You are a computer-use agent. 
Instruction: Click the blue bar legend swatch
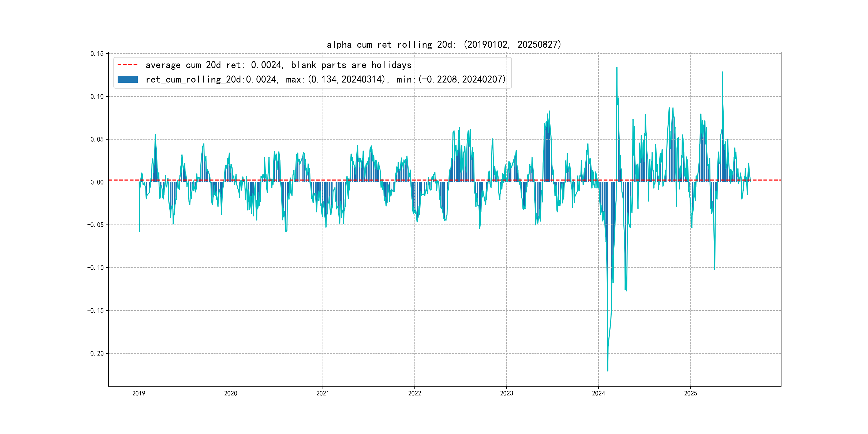(x=127, y=79)
